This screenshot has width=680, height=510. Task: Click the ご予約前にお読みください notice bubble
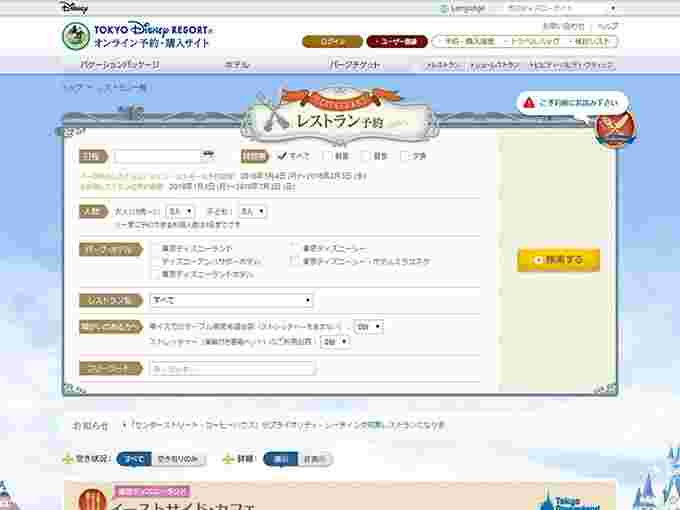572,103
